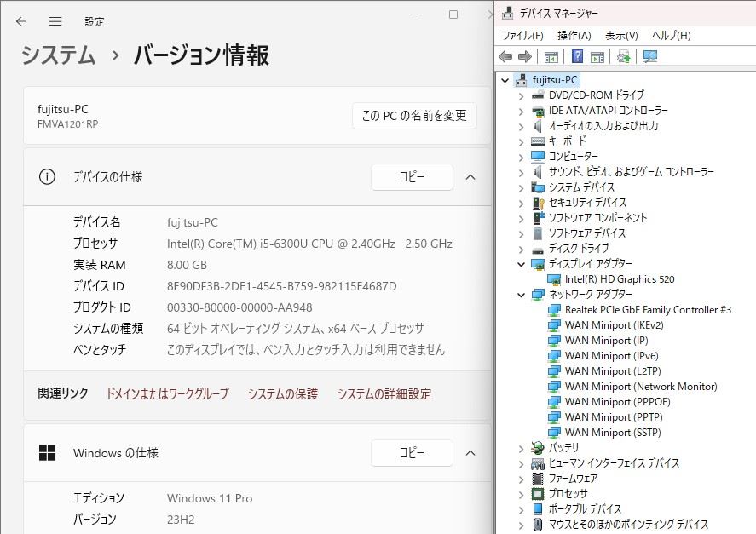The width and height of the screenshot is (756, 534).
Task: Click the キーボード keyboard icon
Action: (538, 141)
